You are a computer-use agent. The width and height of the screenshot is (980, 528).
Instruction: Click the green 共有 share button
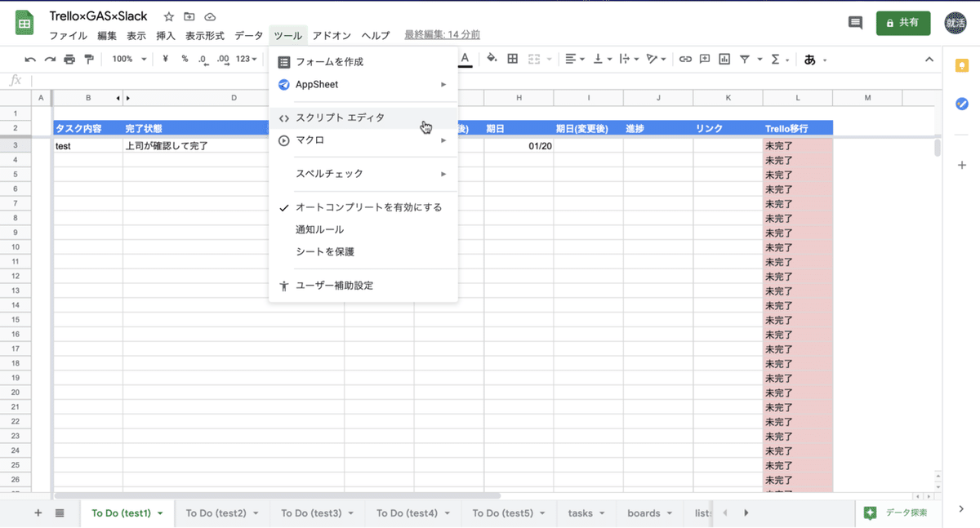[902, 23]
